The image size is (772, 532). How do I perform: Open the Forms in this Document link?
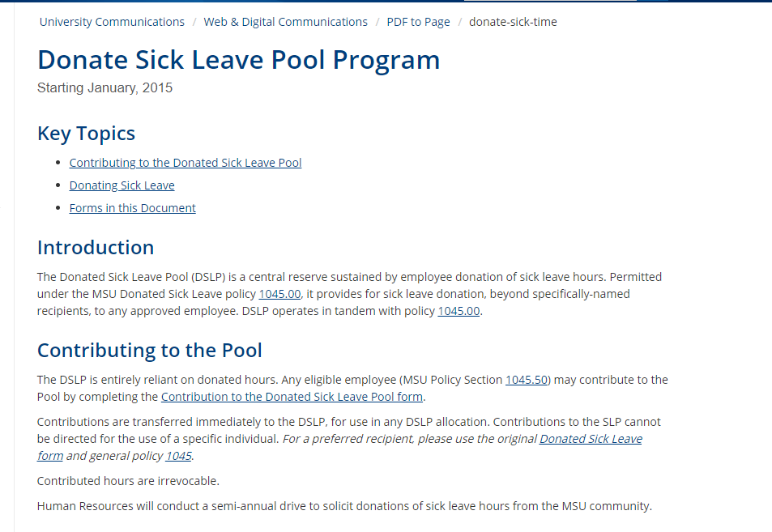coord(132,207)
